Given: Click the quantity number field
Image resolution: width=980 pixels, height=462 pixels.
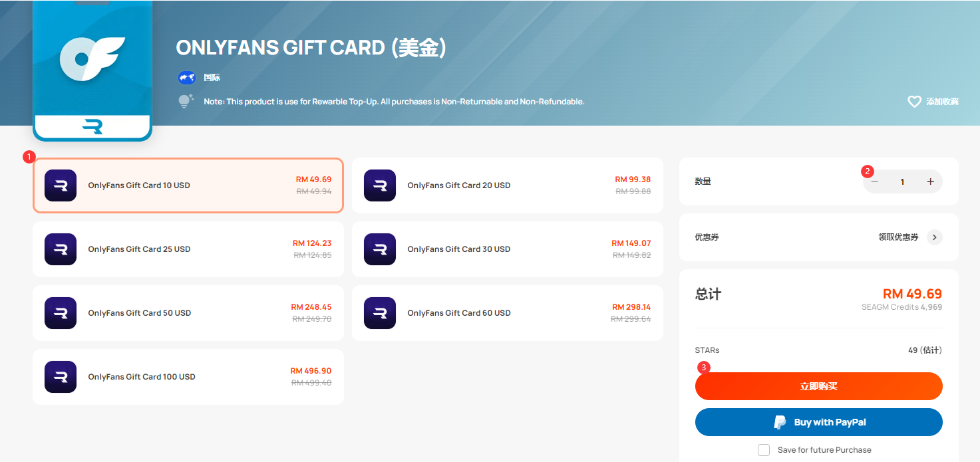Looking at the screenshot, I should pos(902,181).
